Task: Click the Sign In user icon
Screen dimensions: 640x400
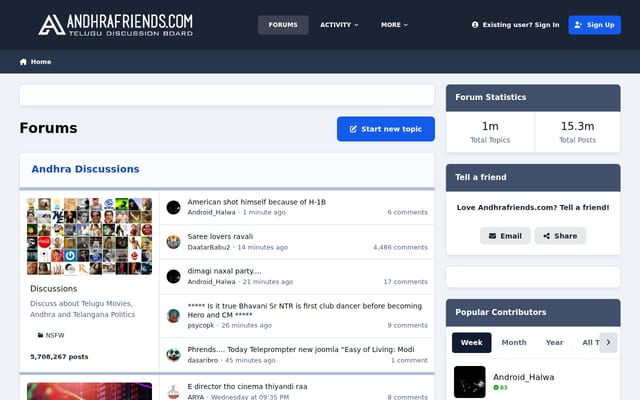Action: [x=475, y=25]
